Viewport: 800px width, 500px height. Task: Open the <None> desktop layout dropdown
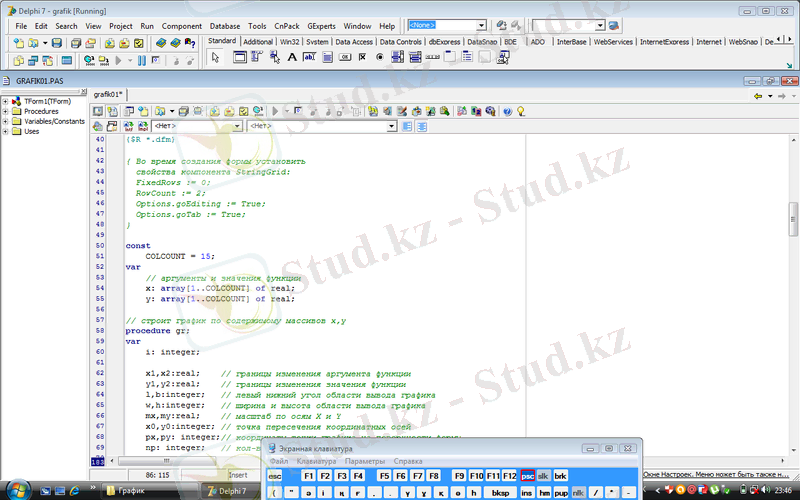coord(481,24)
